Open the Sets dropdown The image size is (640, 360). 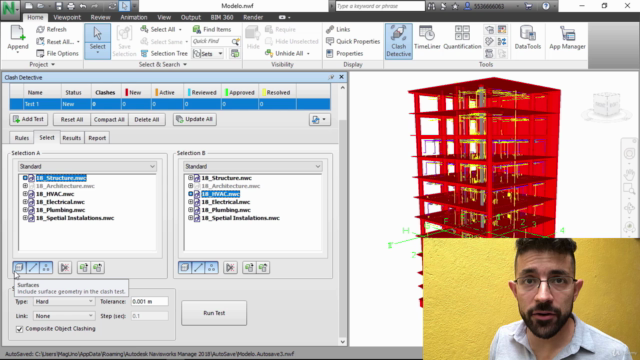click(x=208, y=53)
